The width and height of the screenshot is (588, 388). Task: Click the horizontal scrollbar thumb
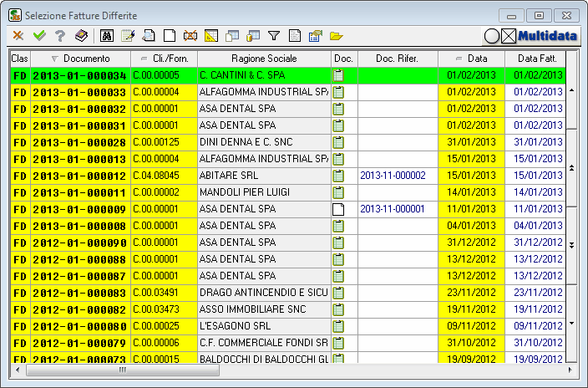(123, 370)
